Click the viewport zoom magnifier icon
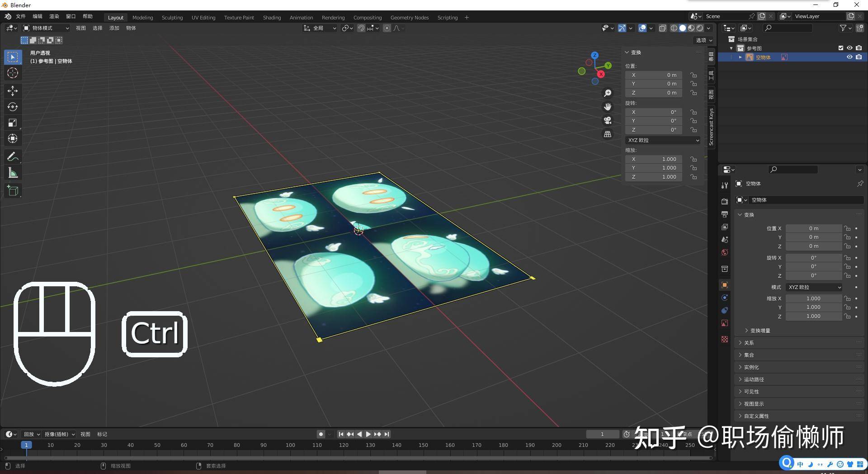Image resolution: width=868 pixels, height=474 pixels. 608,93
